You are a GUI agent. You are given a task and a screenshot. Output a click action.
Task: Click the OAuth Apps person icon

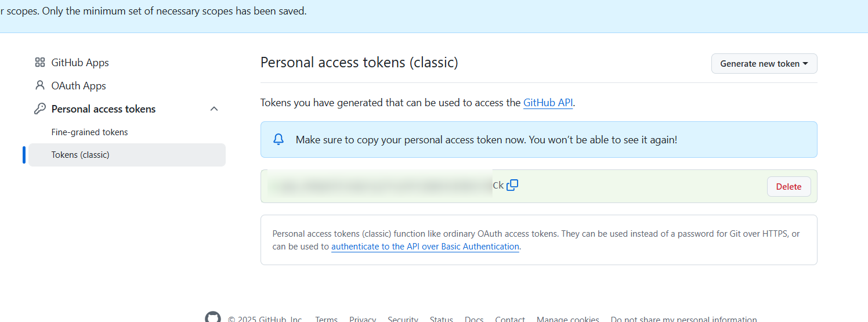(x=40, y=86)
